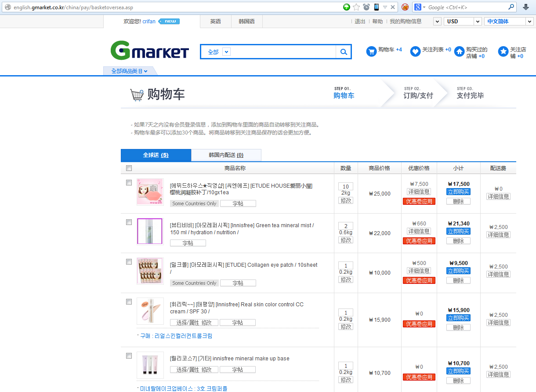Click the bookmark star icon in address bar

[356, 7]
